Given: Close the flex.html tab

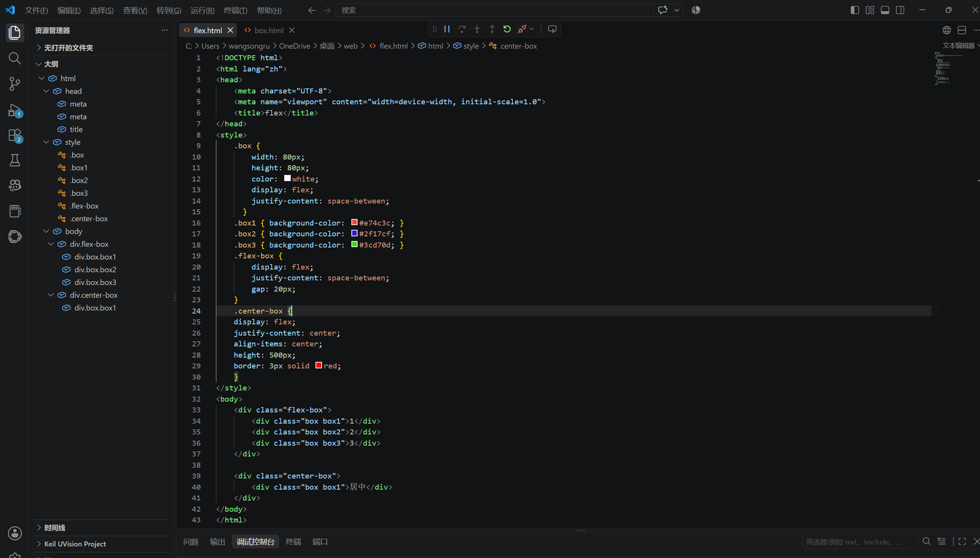Looking at the screenshot, I should (x=230, y=30).
